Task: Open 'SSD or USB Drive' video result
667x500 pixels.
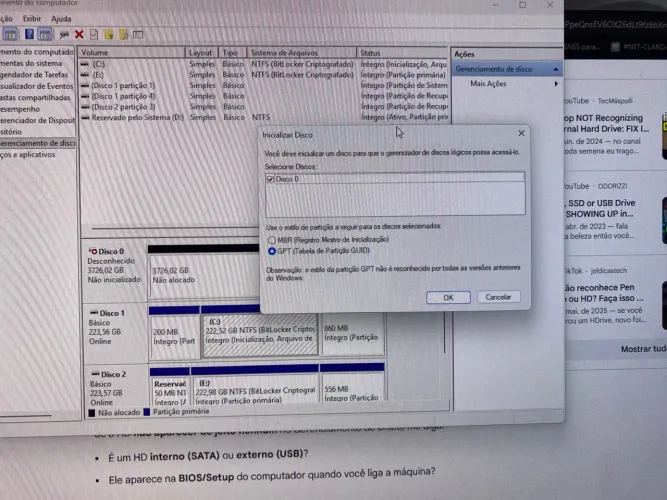Action: (x=600, y=208)
